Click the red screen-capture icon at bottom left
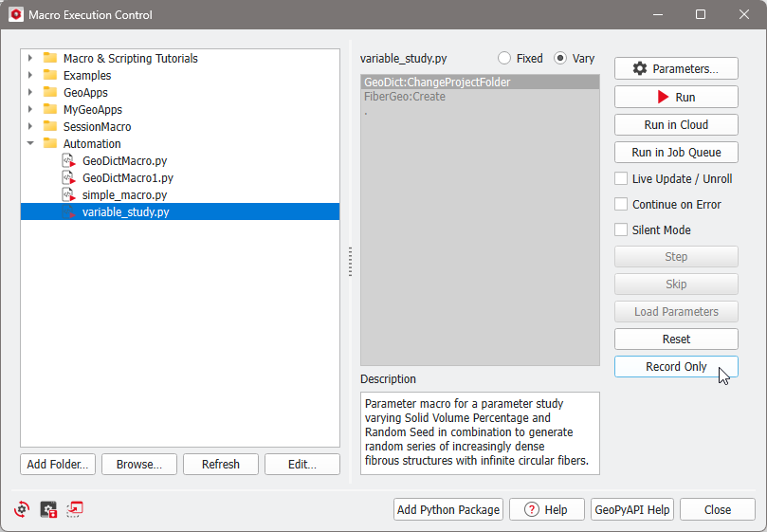 click(74, 509)
